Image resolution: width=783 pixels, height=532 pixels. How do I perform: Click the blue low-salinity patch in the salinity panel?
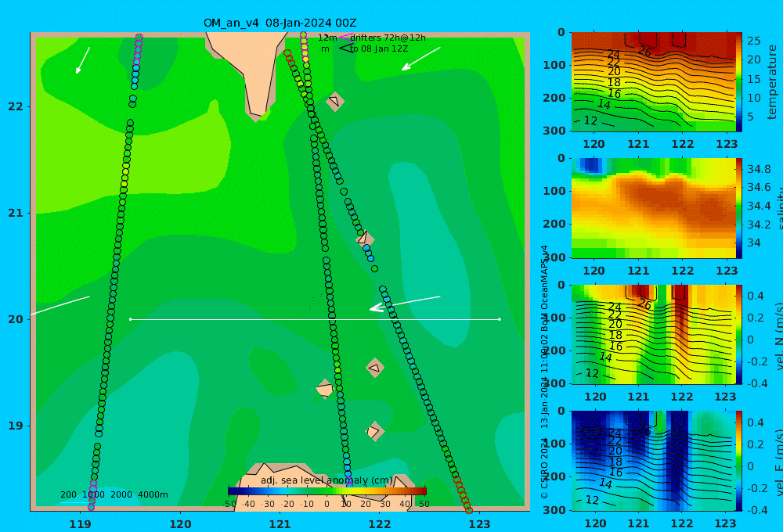click(590, 165)
